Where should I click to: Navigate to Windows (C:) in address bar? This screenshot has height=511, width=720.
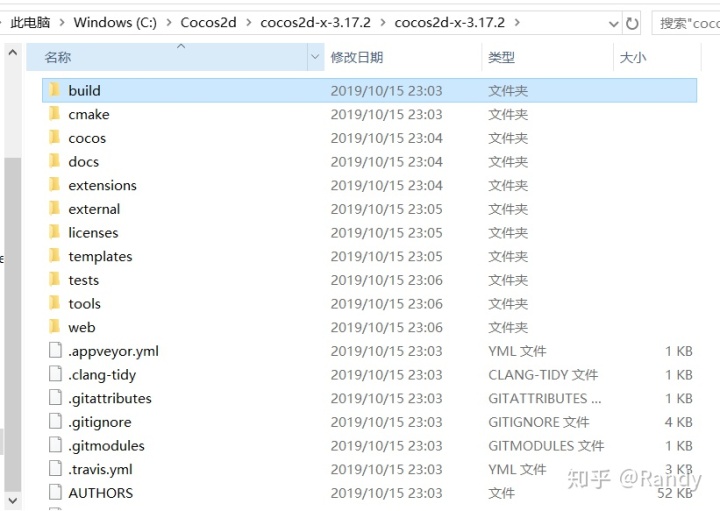(115, 22)
